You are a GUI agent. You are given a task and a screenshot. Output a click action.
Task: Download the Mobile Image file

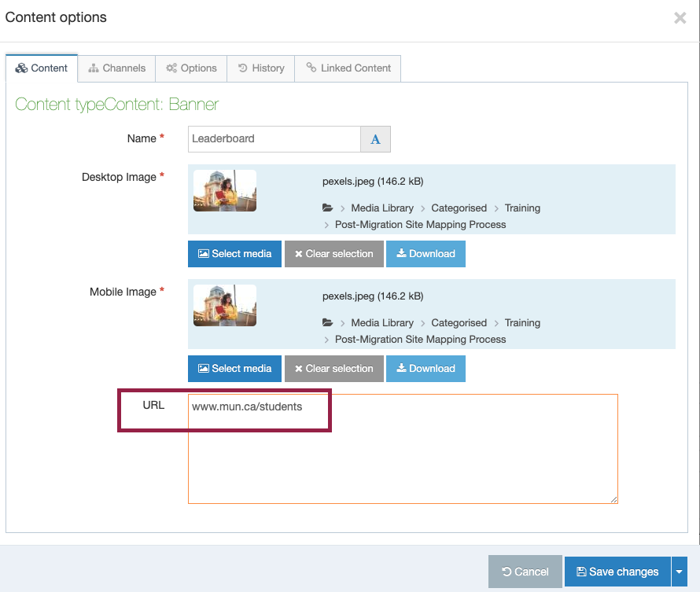(426, 369)
